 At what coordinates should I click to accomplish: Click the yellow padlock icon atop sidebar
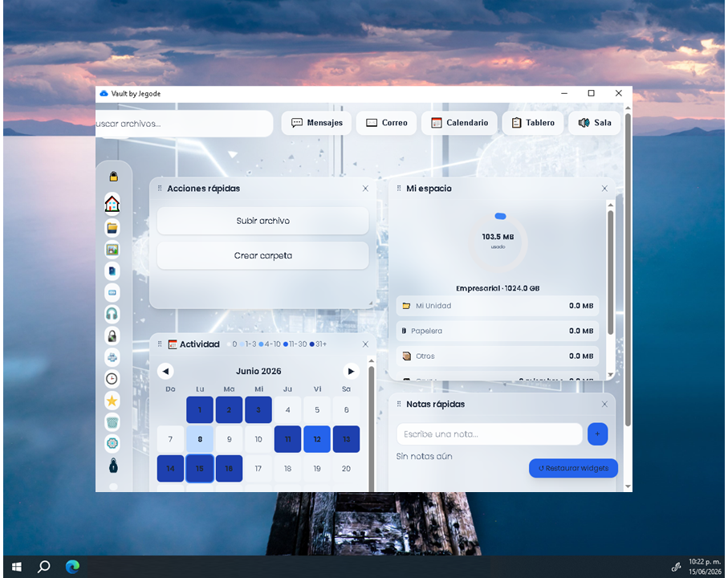[x=113, y=177]
